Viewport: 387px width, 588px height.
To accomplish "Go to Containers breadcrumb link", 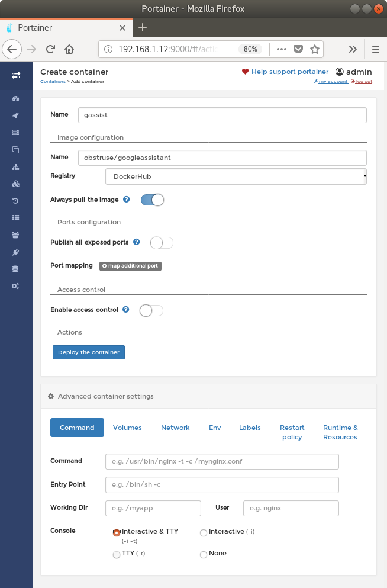I will coord(53,81).
